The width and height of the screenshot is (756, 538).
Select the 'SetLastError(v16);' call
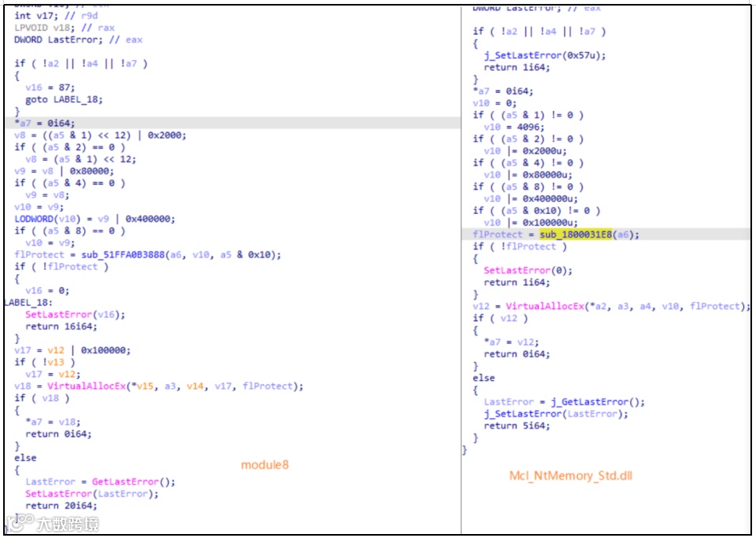click(75, 315)
